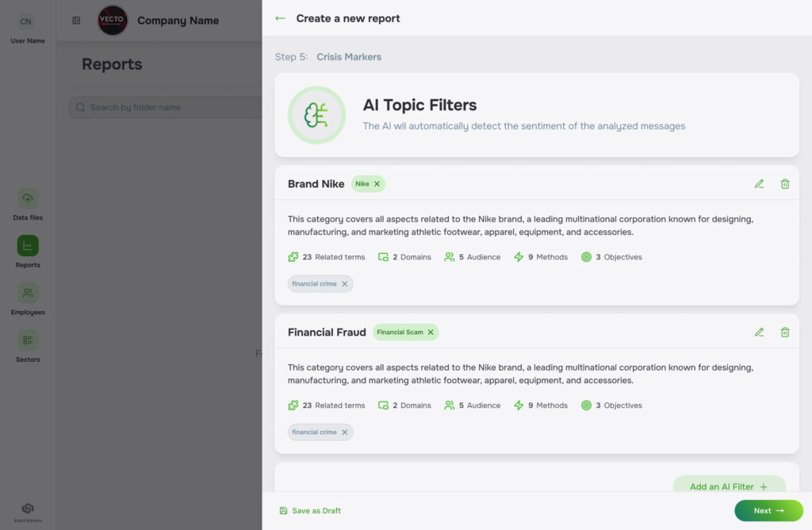Click the Add an AI Filter button
This screenshot has height=530, width=812.
(x=728, y=486)
